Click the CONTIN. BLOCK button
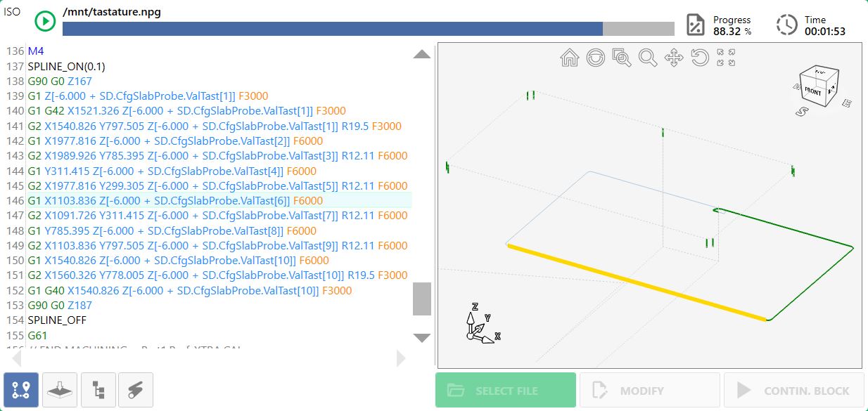 click(x=794, y=391)
